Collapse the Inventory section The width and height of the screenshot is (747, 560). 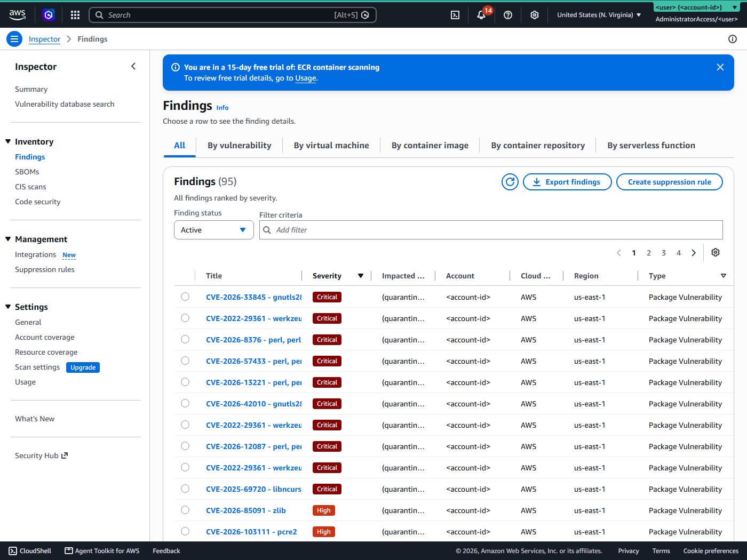(8, 141)
